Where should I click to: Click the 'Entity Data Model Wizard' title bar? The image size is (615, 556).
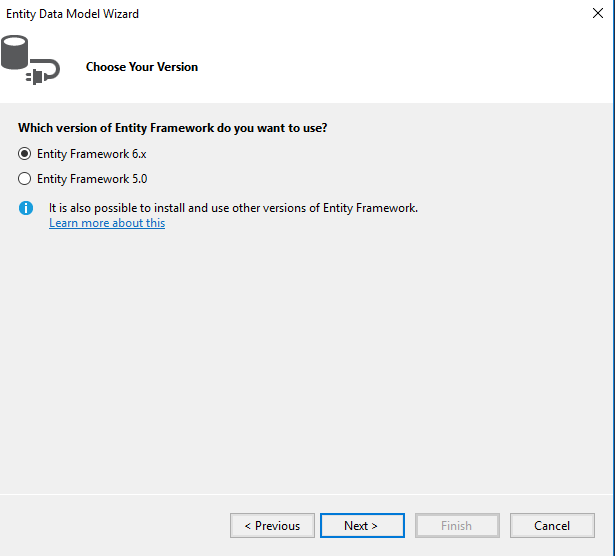[73, 14]
